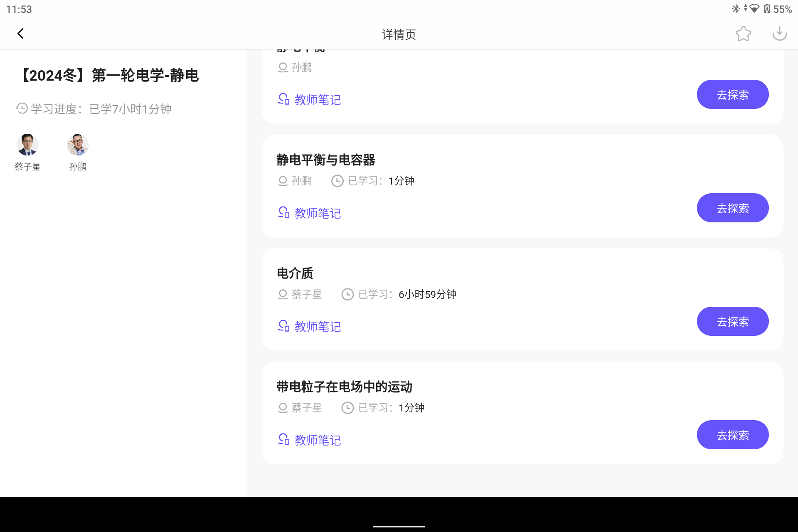Screen dimensions: 798x532
Task: Tap the course title 【2024冬】第一轮电学-静电
Action: click(x=109, y=76)
